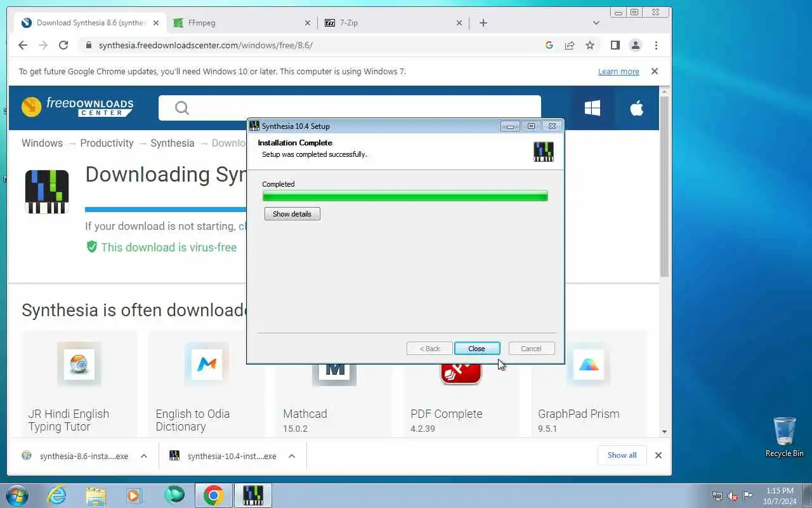Go back in Chrome
Image resolution: width=812 pixels, height=508 pixels.
pos(23,45)
